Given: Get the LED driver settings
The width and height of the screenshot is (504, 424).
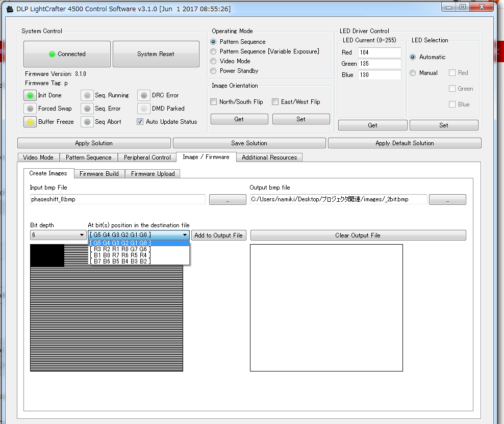Looking at the screenshot, I should 372,125.
